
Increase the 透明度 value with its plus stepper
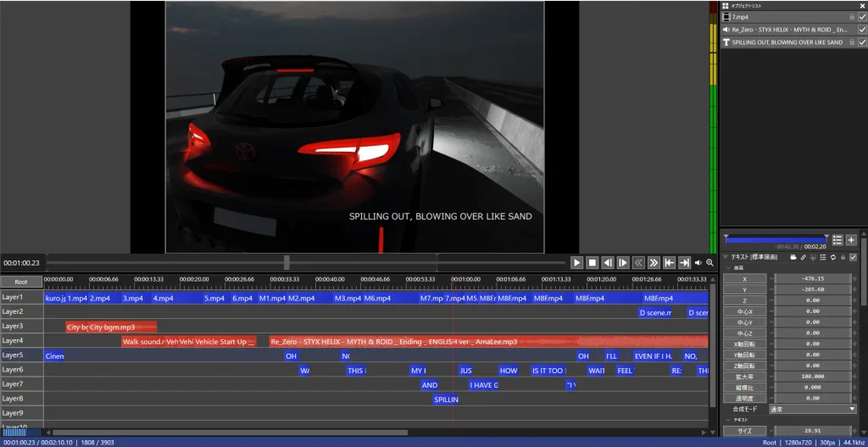click(854, 399)
